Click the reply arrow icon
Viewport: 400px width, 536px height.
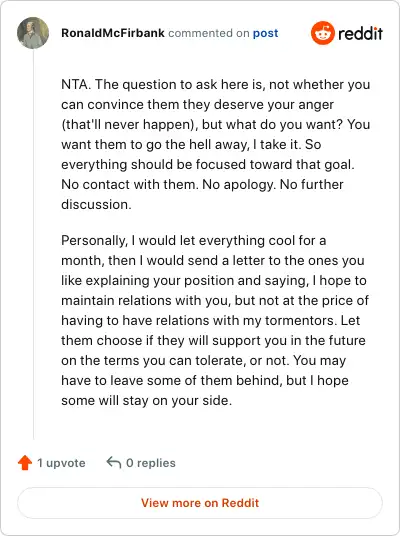pyautogui.click(x=114, y=463)
